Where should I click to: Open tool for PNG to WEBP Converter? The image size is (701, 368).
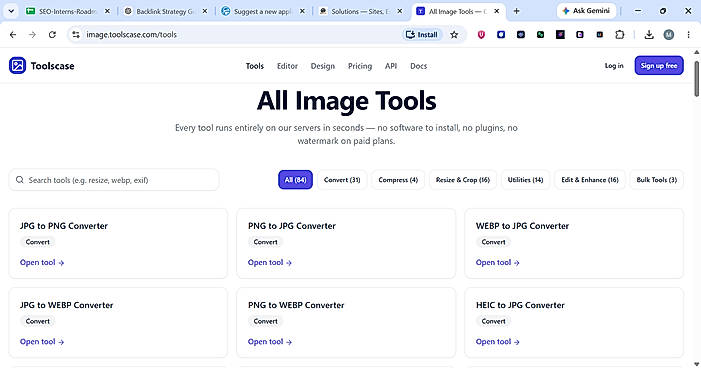[x=270, y=342]
